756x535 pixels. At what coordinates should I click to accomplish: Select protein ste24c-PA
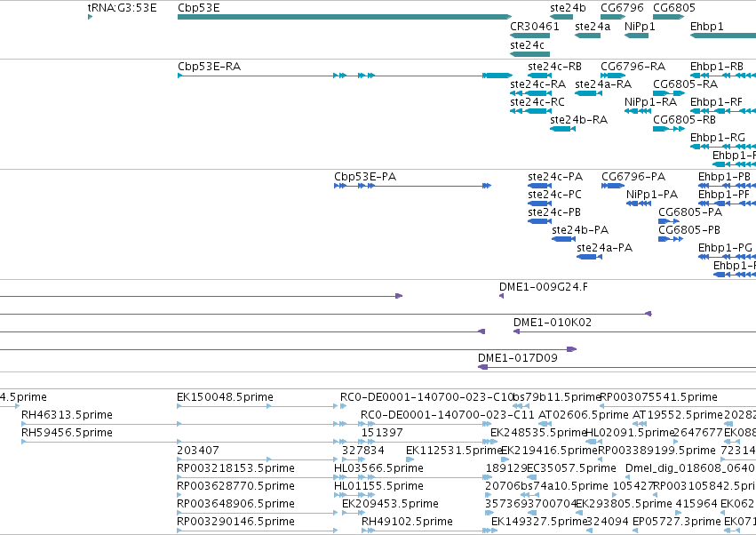coord(540,186)
